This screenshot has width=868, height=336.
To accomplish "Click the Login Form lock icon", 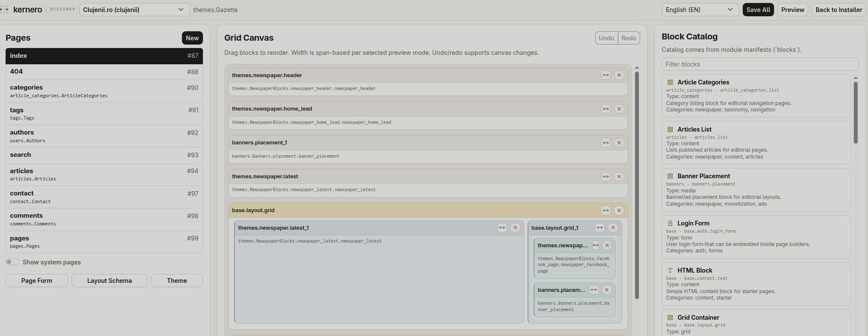I will [x=670, y=223].
